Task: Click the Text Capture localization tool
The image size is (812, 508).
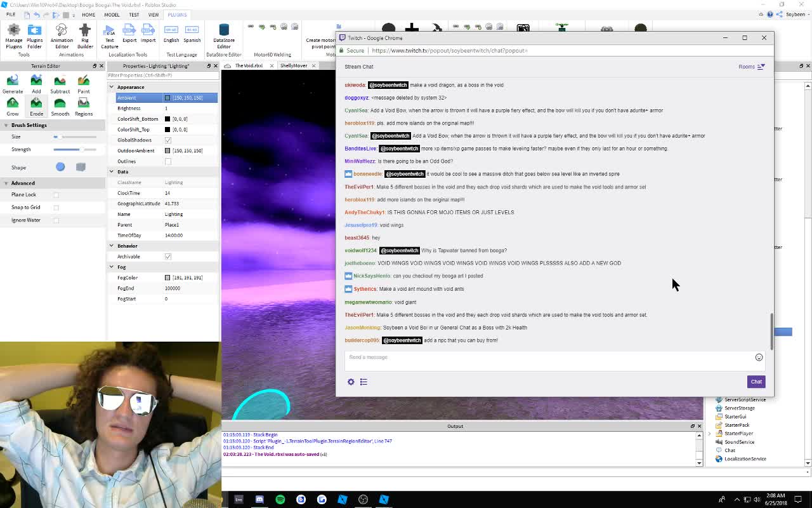Action: click(x=109, y=36)
